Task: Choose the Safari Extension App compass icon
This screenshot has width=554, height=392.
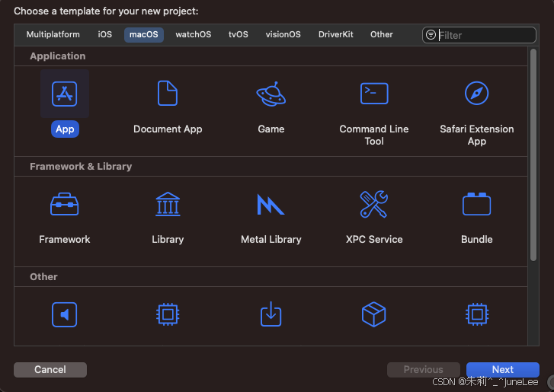Action: click(476, 93)
